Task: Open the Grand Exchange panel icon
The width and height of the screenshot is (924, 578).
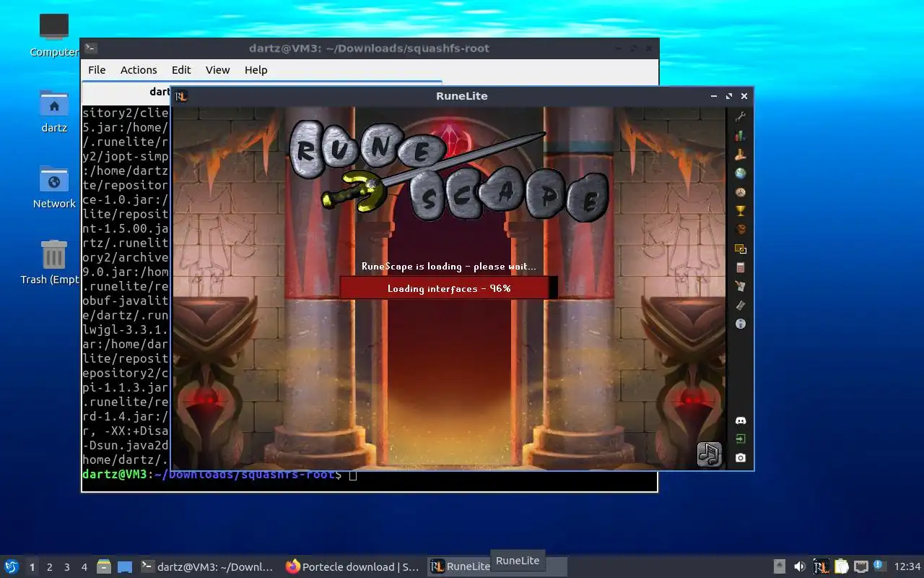Action: 740,305
